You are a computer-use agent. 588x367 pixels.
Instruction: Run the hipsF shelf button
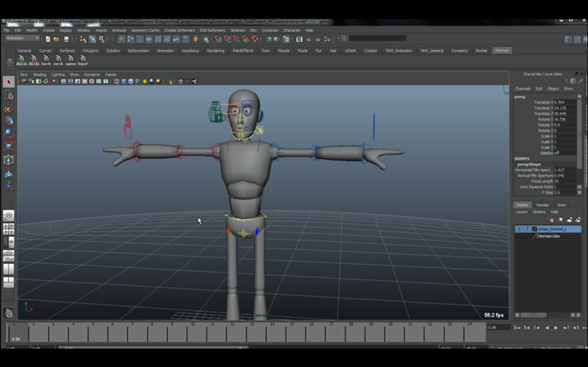83,60
